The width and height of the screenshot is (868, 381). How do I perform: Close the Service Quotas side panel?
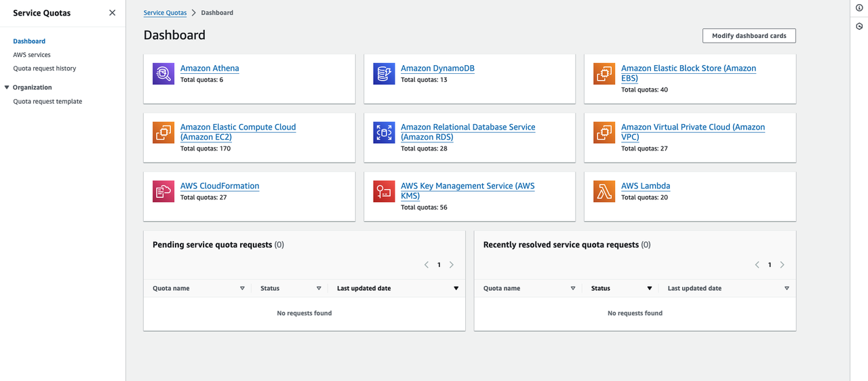(x=112, y=13)
